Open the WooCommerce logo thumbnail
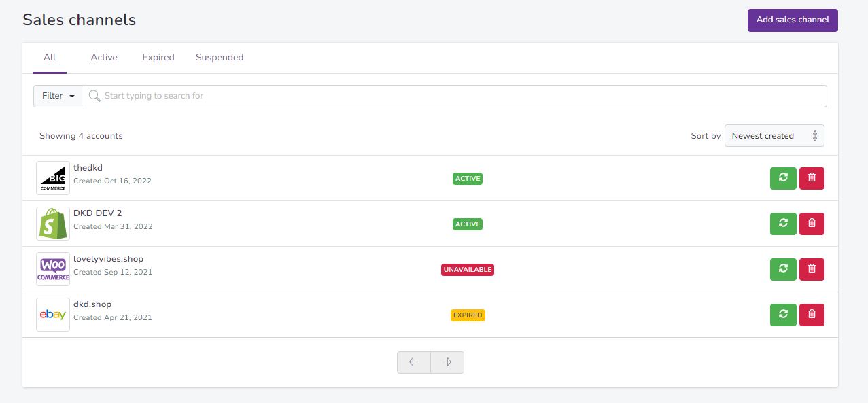This screenshot has width=868, height=403. pos(53,269)
